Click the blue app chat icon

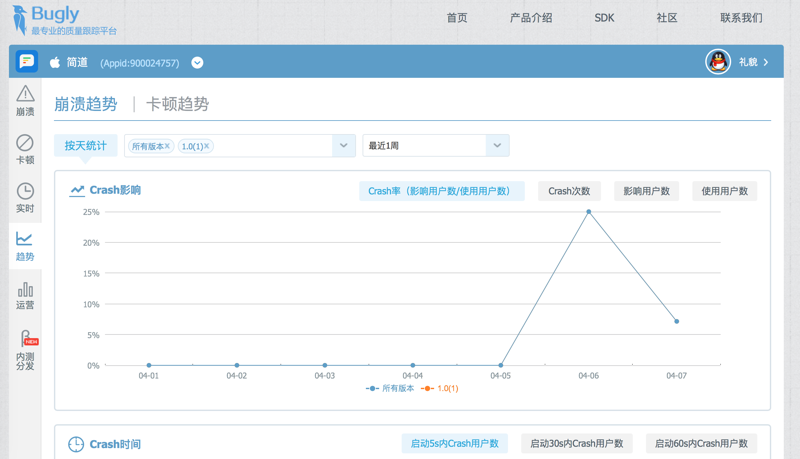click(x=27, y=62)
